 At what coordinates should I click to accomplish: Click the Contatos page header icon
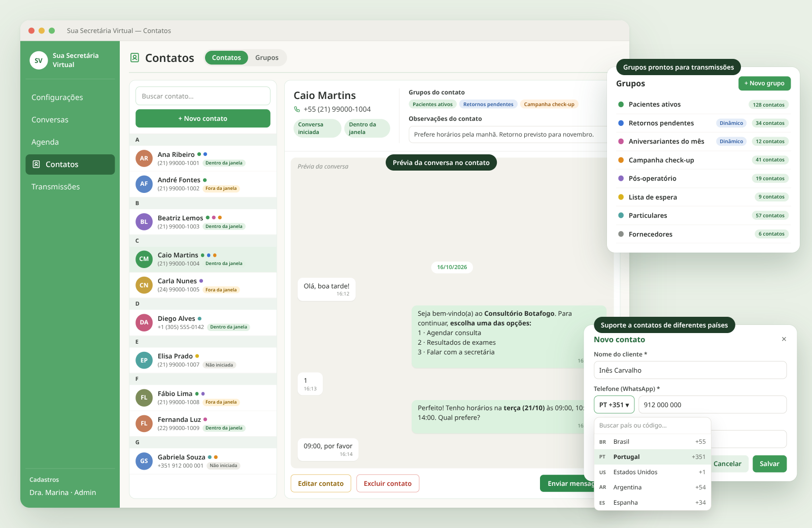click(x=134, y=58)
